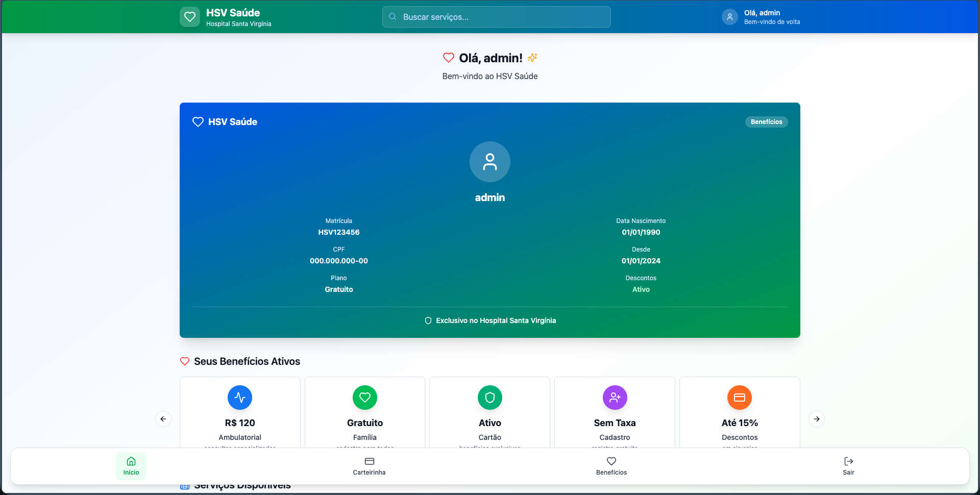Click the admin profile avatar on card
The image size is (980, 495).
coord(489,162)
